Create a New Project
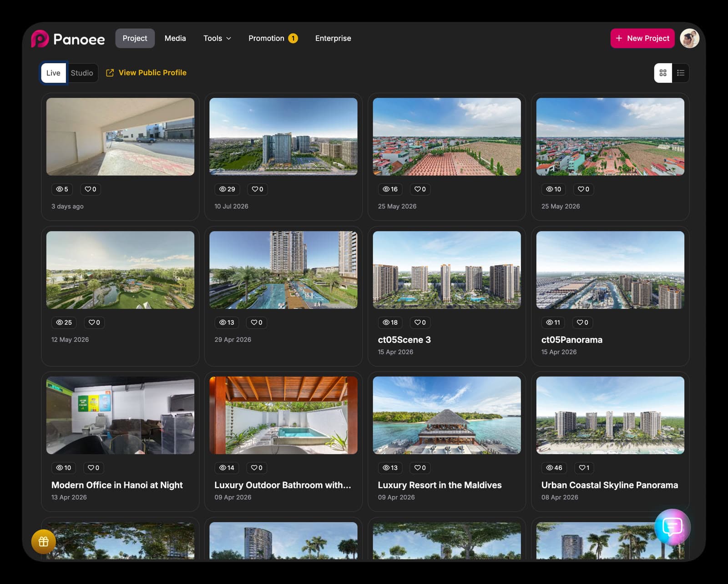The image size is (728, 584). click(642, 38)
